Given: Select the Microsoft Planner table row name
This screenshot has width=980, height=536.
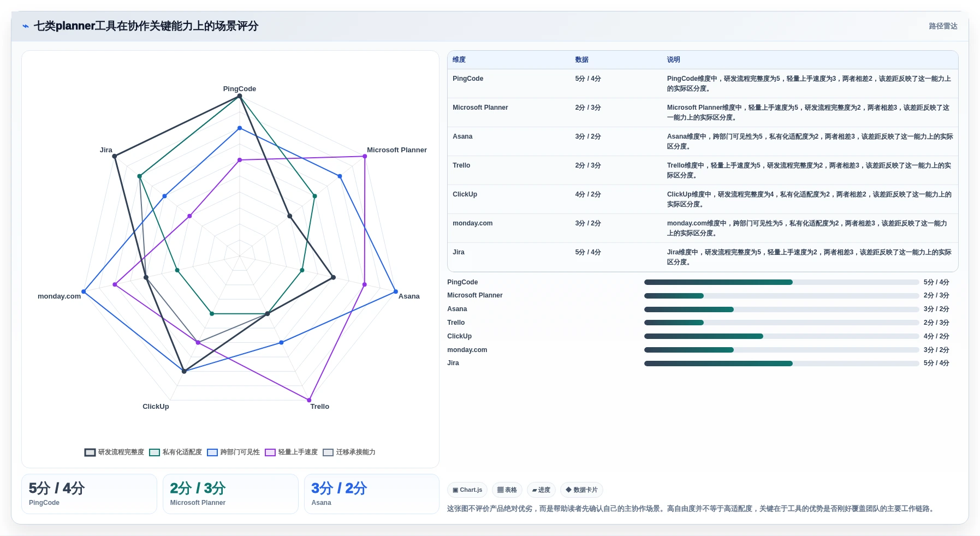Looking at the screenshot, I should (480, 108).
